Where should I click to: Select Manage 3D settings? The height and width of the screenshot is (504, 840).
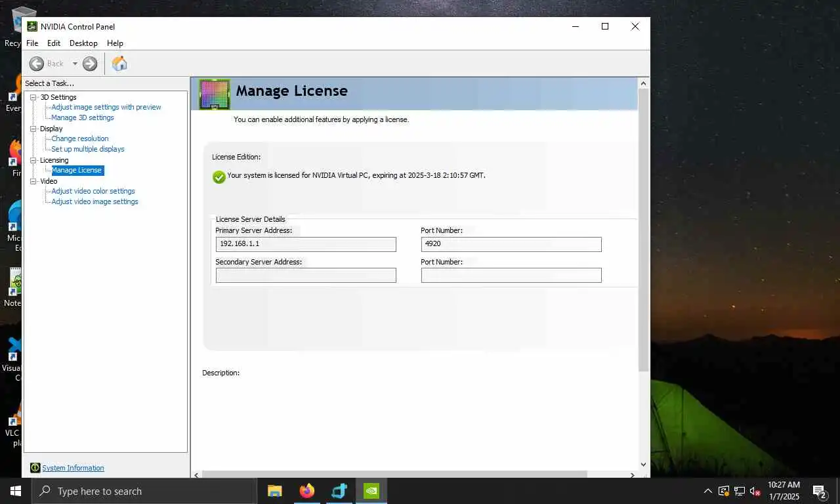pyautogui.click(x=83, y=117)
